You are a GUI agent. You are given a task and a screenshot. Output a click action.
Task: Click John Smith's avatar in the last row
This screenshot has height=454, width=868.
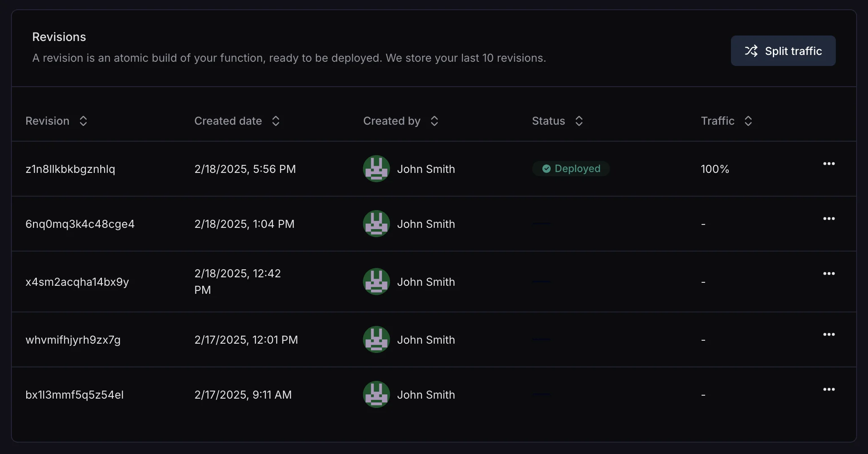[x=376, y=394]
